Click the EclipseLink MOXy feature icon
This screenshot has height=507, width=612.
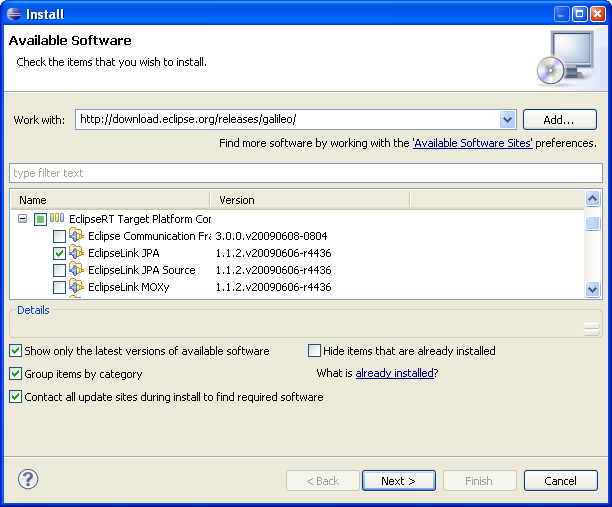click(x=76, y=286)
